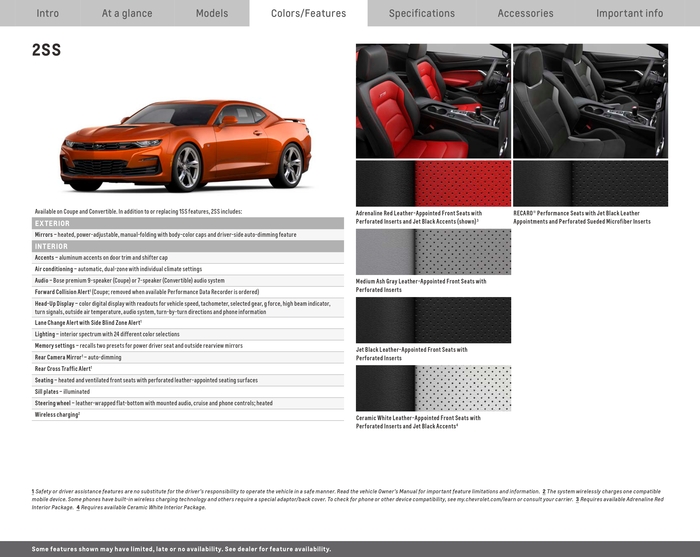Go to the Models tab
700x557 pixels.
(x=212, y=13)
